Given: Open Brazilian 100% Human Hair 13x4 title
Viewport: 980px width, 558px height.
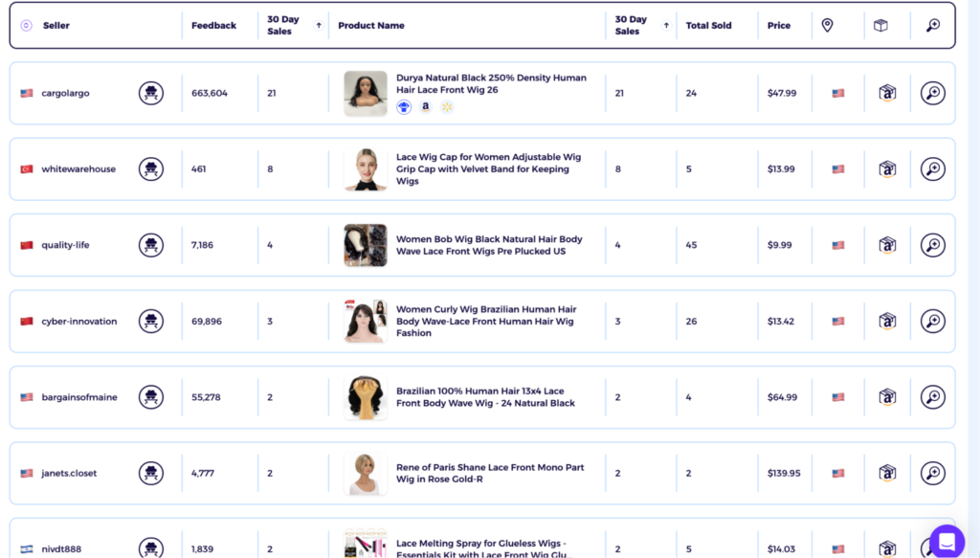Looking at the screenshot, I should point(485,397).
